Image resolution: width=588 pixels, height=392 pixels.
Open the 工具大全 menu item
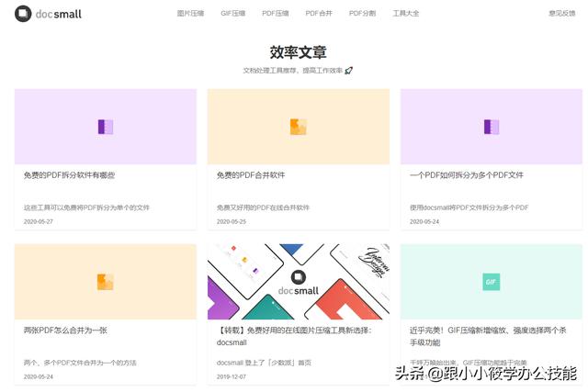click(406, 14)
